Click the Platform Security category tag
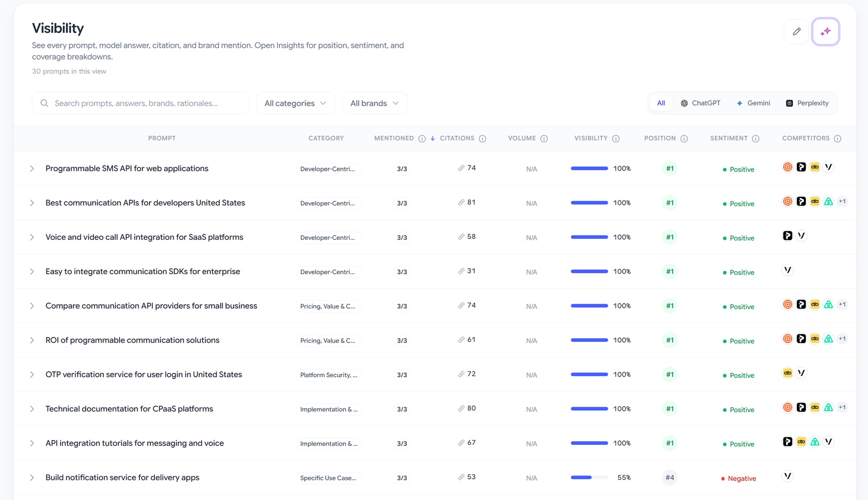Viewport: 868px width, 500px height. click(329, 375)
